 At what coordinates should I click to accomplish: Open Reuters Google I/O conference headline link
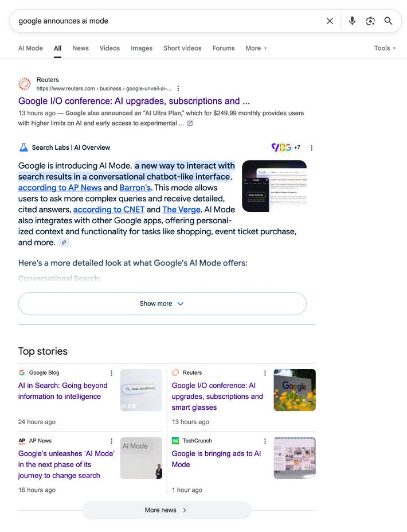click(x=134, y=101)
